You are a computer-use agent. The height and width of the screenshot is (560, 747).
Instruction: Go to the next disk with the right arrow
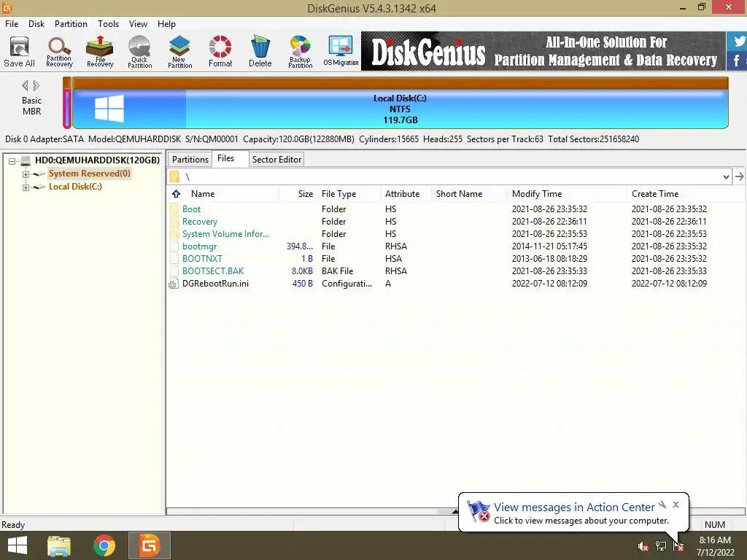pyautogui.click(x=36, y=86)
